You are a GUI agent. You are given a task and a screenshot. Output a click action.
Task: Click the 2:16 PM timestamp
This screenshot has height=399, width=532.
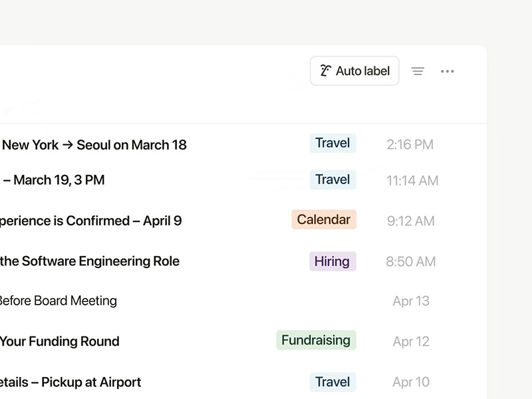click(410, 145)
